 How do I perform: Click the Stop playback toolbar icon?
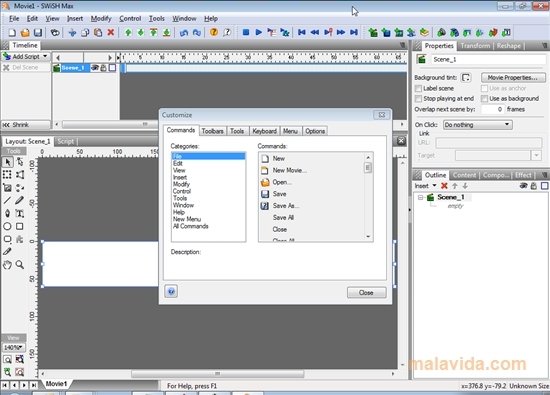(246, 32)
